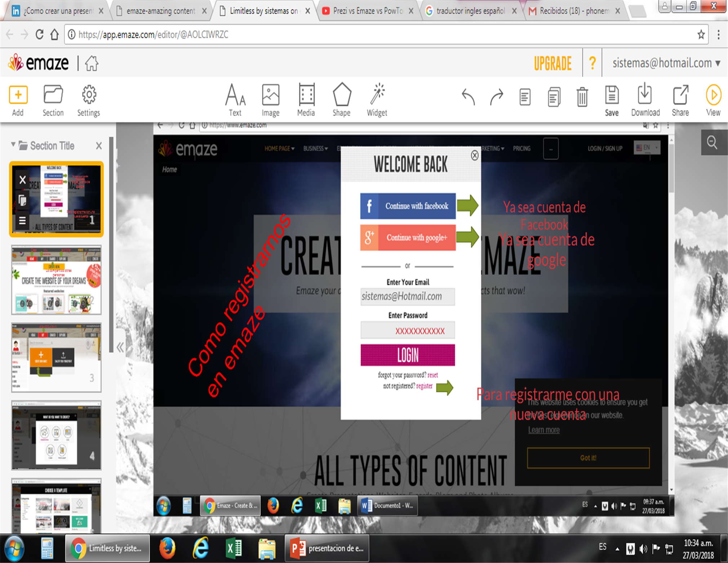Image resolution: width=728 pixels, height=563 pixels.
Task: Select slide thumbnail number 4
Action: pos(56,435)
